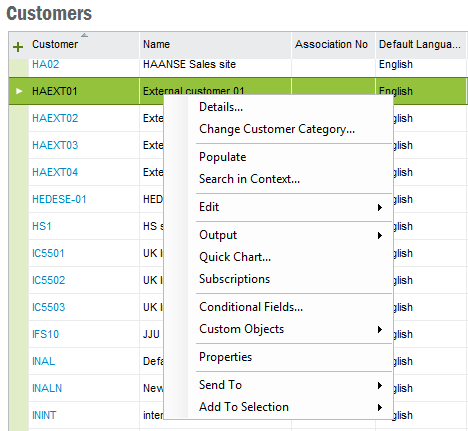Open Quick Chart... from the menu
This screenshot has width=468, height=431.
click(235, 257)
